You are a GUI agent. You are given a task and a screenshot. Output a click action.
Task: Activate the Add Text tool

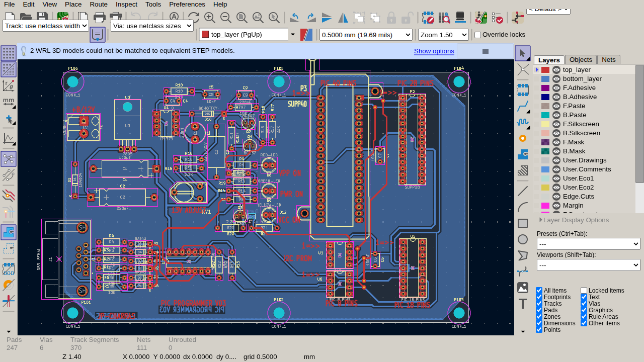coord(523,304)
